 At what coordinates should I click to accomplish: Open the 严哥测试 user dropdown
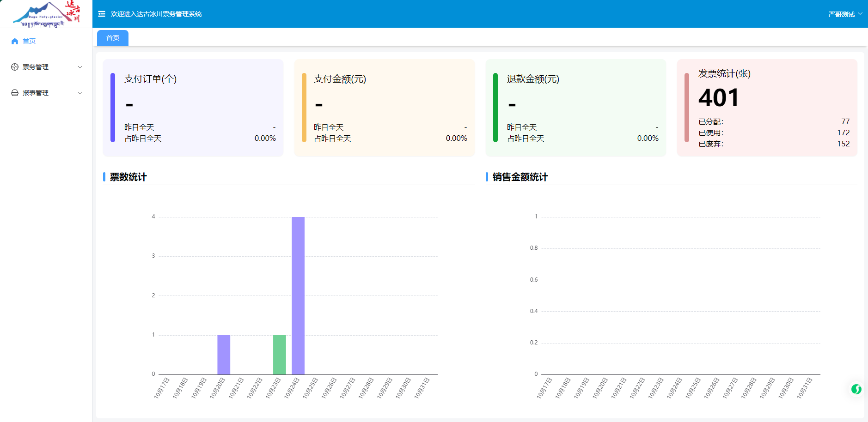coord(844,14)
